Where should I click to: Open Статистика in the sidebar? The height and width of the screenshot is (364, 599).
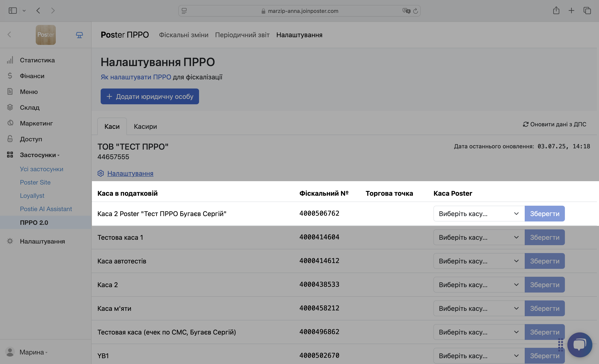[x=37, y=60]
